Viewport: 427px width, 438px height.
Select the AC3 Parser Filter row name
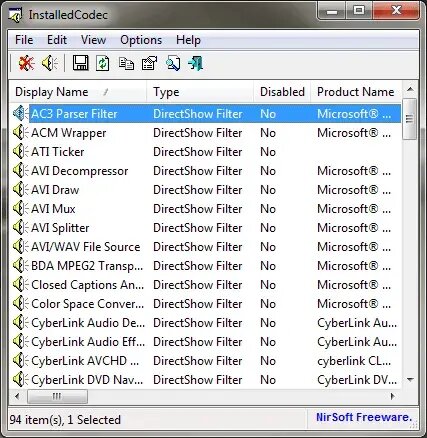(x=74, y=114)
